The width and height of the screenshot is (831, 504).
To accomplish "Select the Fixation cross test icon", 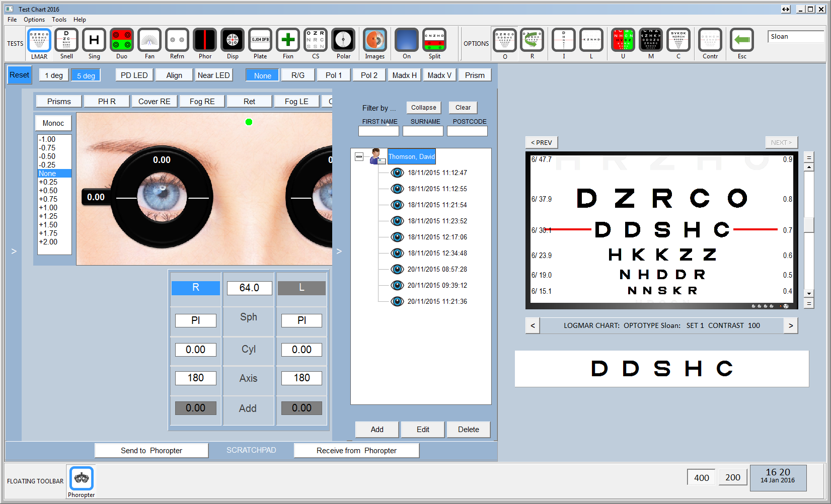I will (x=288, y=40).
